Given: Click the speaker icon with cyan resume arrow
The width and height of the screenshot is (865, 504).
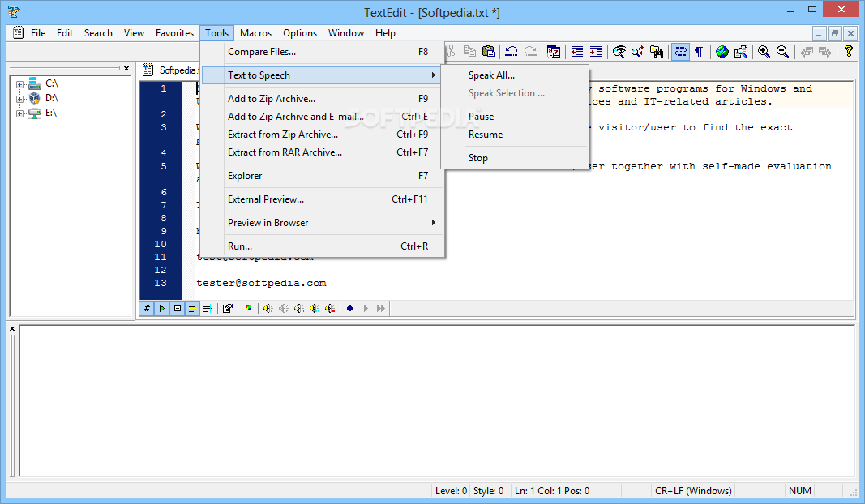Looking at the screenshot, I should pos(315,308).
